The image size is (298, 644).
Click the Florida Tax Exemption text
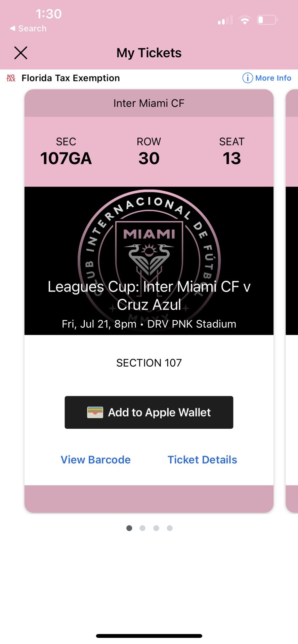[x=71, y=78]
